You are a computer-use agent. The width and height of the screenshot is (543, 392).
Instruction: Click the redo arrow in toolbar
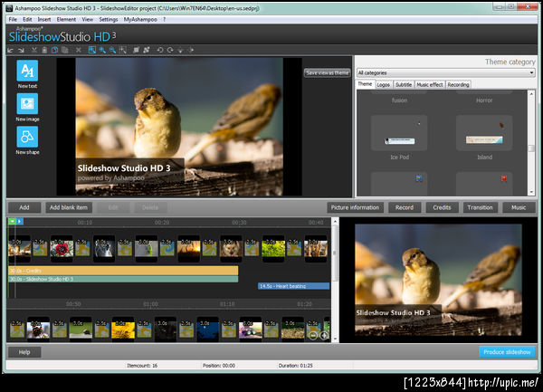click(x=22, y=51)
